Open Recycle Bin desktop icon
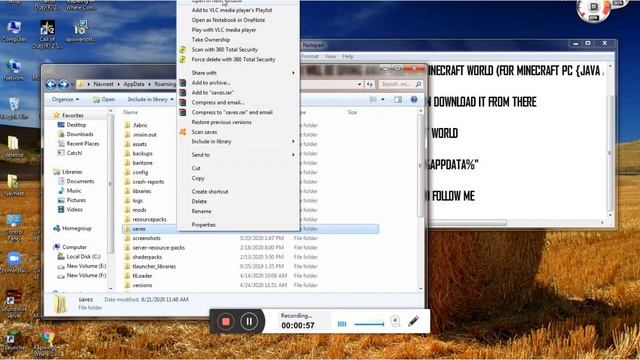The image size is (640, 360). [14, 108]
